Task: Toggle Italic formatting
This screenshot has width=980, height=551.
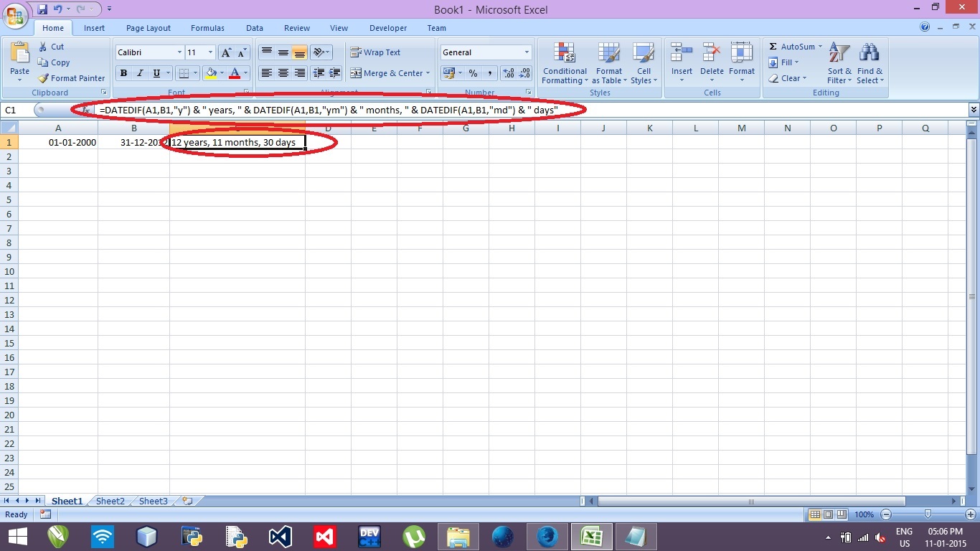Action: (x=140, y=73)
